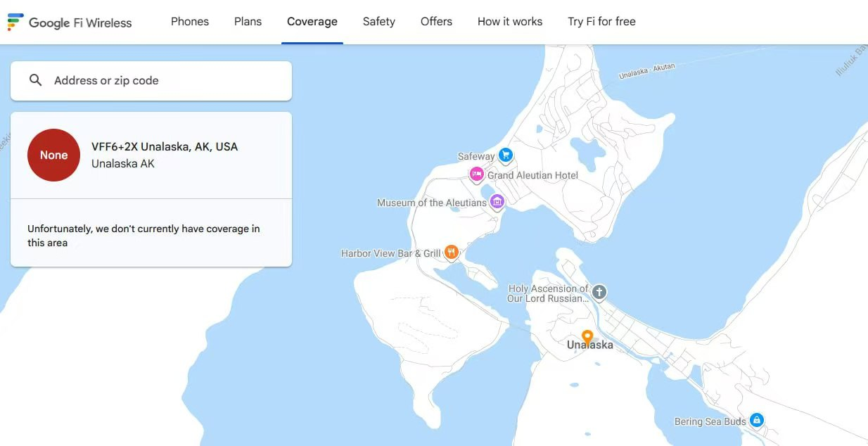Click the Holy Ascension church marker
Viewport: 868px width, 446px height.
(x=599, y=292)
